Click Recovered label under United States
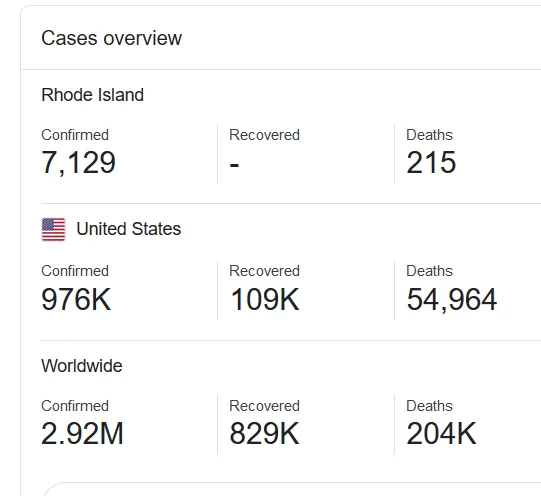This screenshot has width=541, height=496. point(264,271)
